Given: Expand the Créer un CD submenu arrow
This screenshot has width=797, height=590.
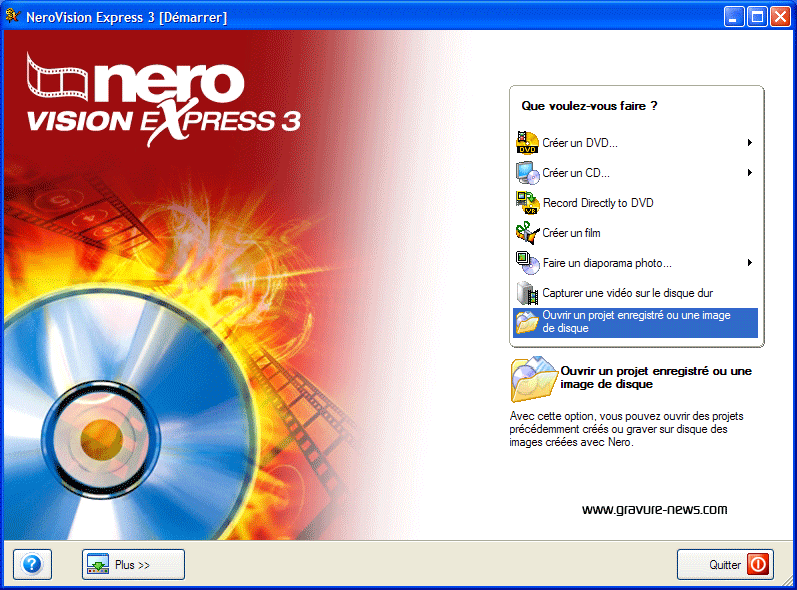Looking at the screenshot, I should (750, 173).
